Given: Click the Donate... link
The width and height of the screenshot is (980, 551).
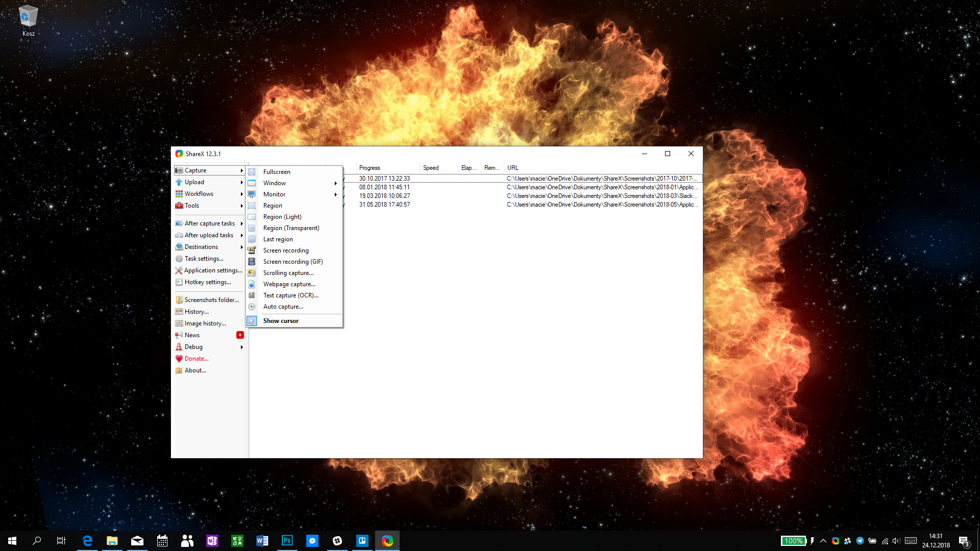Looking at the screenshot, I should click(x=197, y=359).
